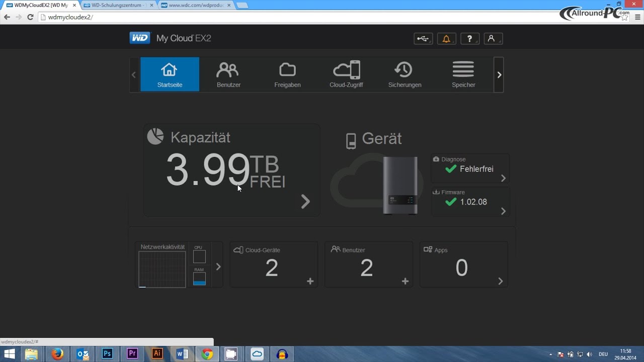Move navigation bar left with arrow
644x362 pixels.
click(x=134, y=74)
